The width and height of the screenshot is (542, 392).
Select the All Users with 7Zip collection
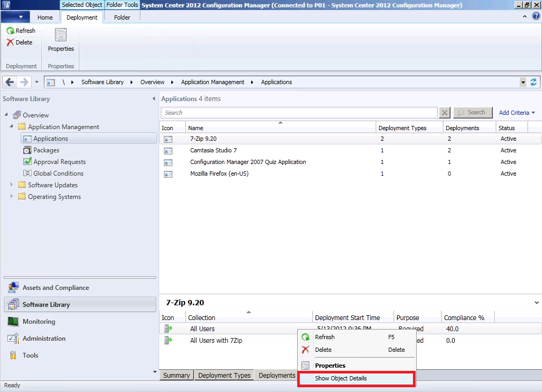pyautogui.click(x=216, y=341)
